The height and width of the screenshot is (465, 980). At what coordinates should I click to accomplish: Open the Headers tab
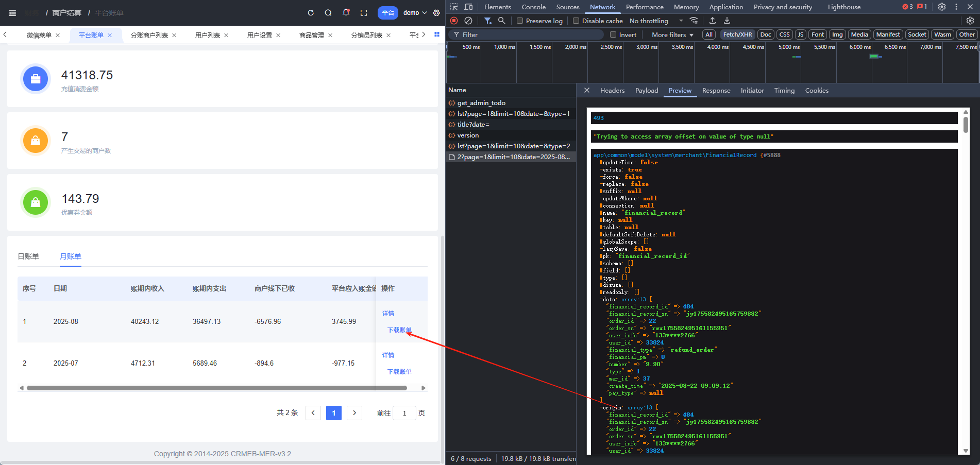tap(612, 90)
